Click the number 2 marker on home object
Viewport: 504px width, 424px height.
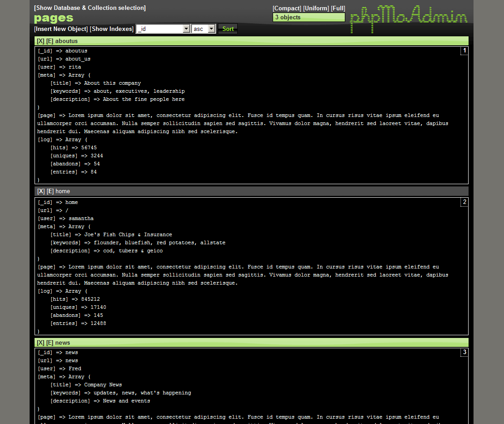pyautogui.click(x=464, y=202)
